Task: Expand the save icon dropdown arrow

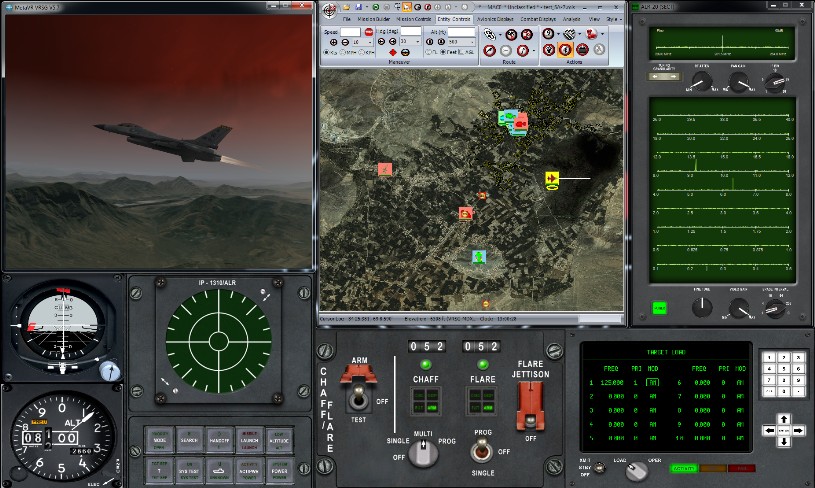Action: [367, 7]
